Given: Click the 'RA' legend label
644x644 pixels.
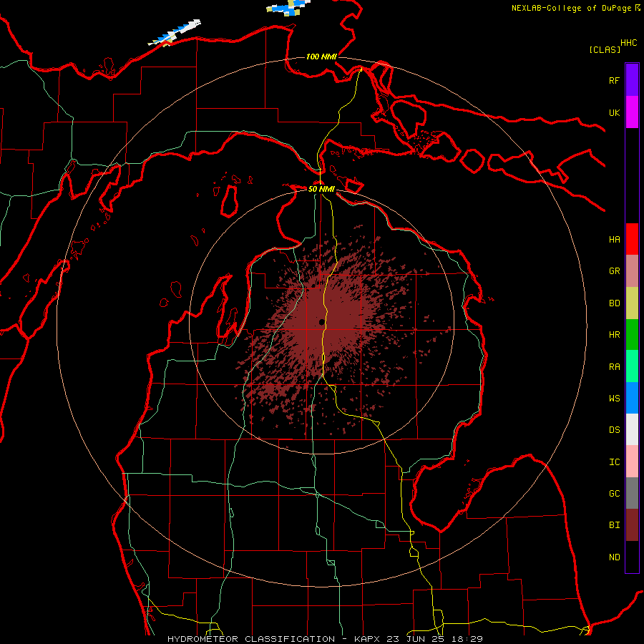Looking at the screenshot, I should click(x=614, y=366).
